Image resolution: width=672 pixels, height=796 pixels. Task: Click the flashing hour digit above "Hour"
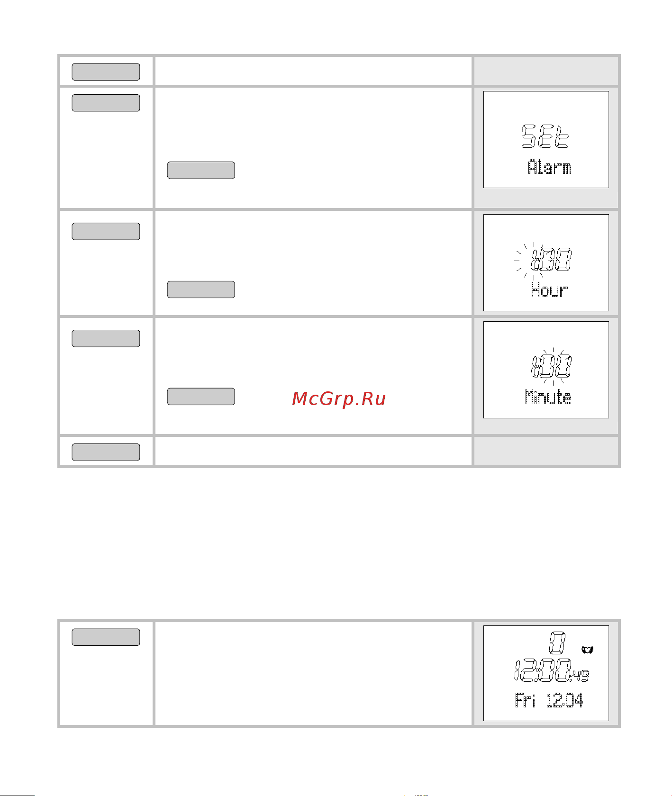[x=535, y=260]
